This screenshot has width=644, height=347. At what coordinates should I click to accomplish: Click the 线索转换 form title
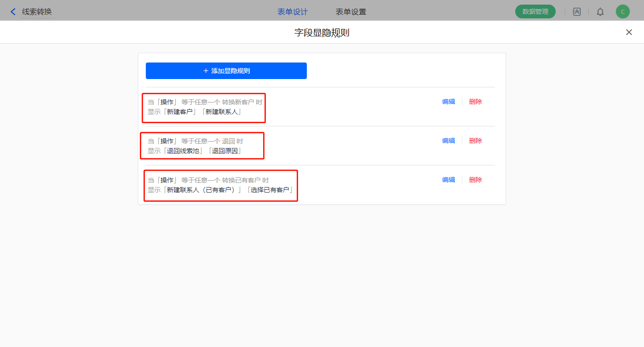37,12
